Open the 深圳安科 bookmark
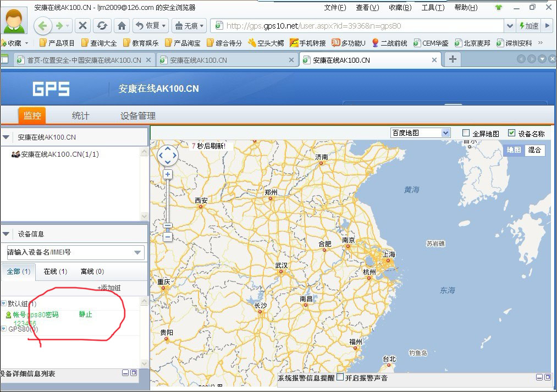Screen dimensions: 557x392 [514, 43]
